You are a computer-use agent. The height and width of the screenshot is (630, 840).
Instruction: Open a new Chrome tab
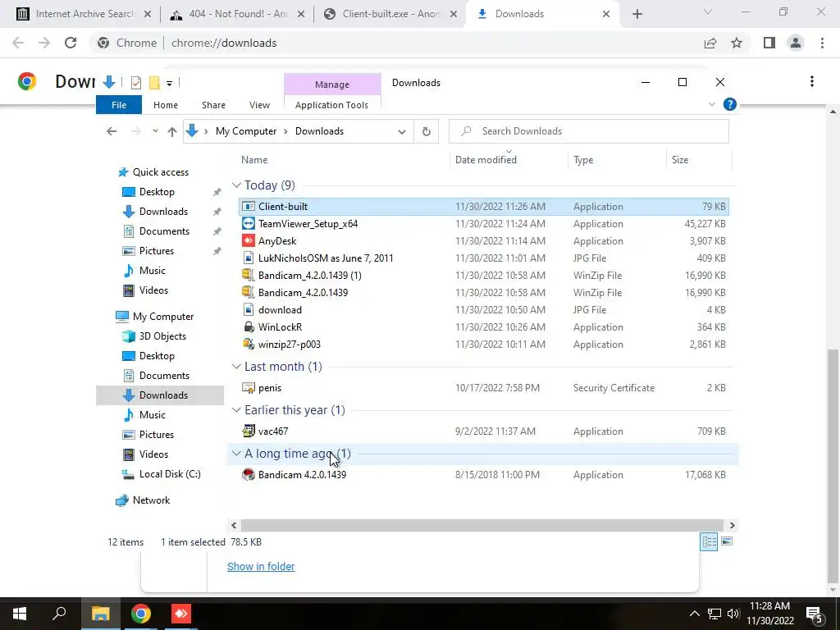tap(637, 14)
